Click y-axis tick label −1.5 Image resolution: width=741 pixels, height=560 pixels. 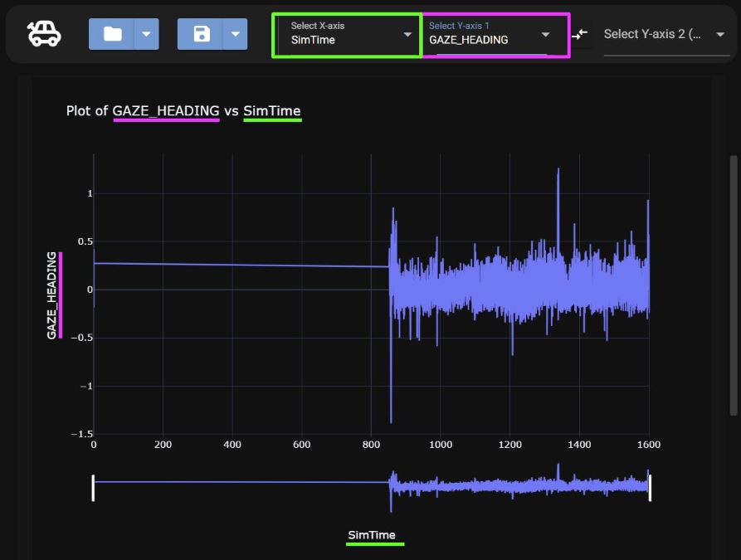point(82,434)
